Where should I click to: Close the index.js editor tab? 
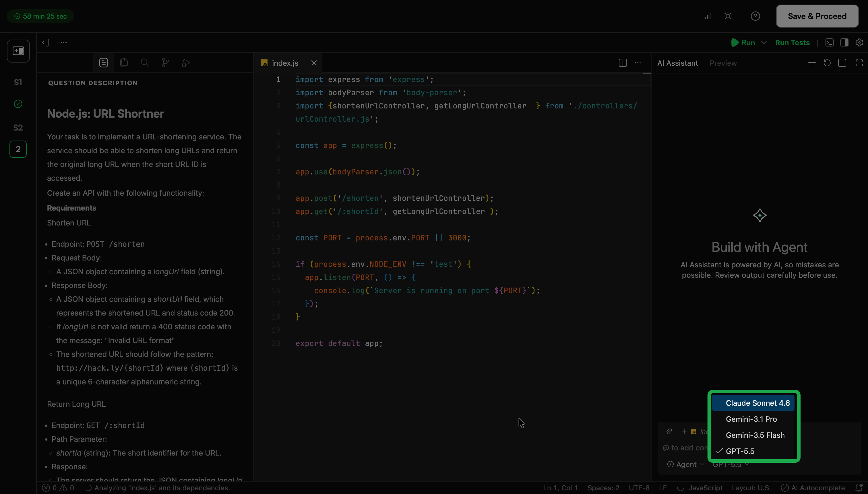pos(314,63)
